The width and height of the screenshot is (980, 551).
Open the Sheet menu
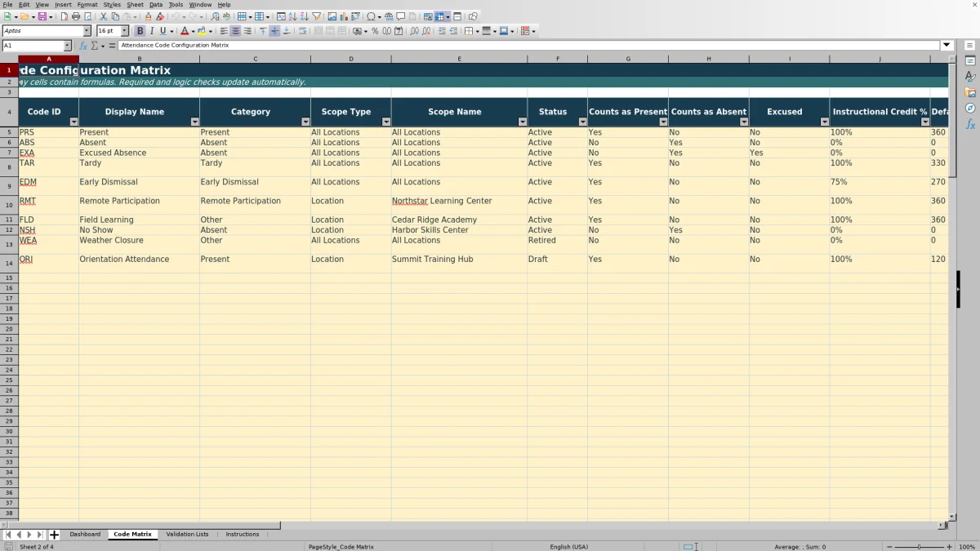[135, 5]
